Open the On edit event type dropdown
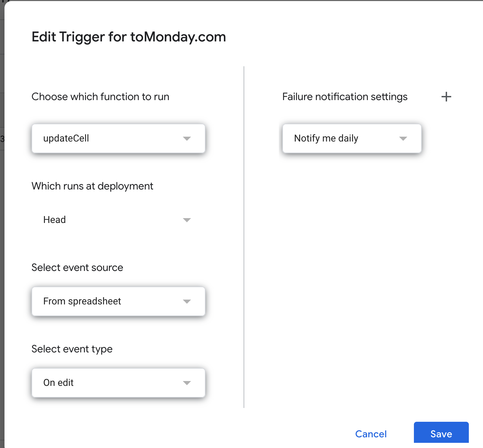Screen dimensions: 483x448 point(119,383)
